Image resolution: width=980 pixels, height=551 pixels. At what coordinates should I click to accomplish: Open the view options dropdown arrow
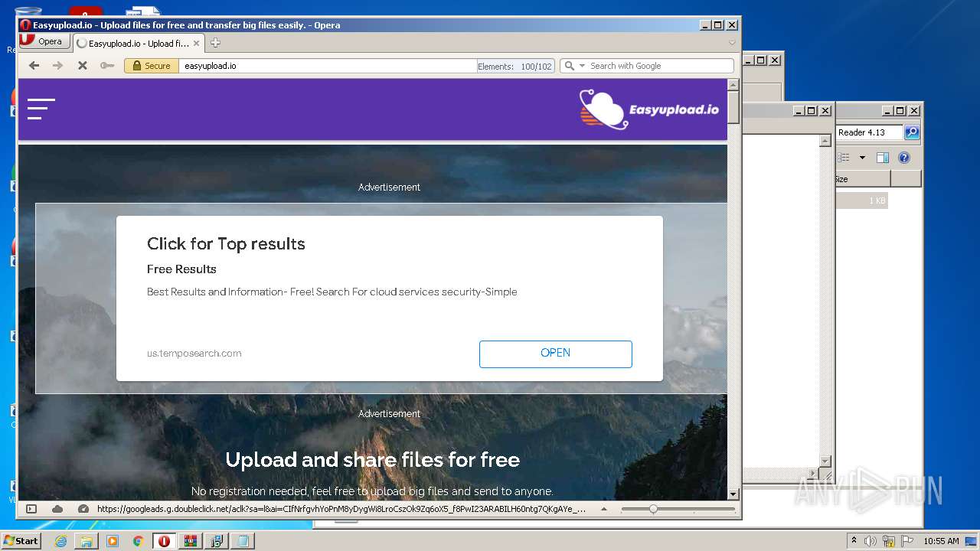pos(861,158)
